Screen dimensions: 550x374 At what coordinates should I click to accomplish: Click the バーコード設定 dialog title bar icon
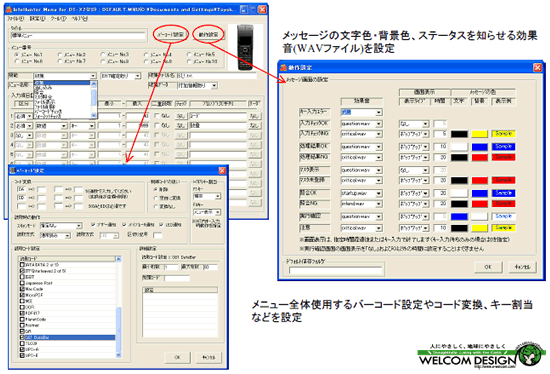coord(12,171)
